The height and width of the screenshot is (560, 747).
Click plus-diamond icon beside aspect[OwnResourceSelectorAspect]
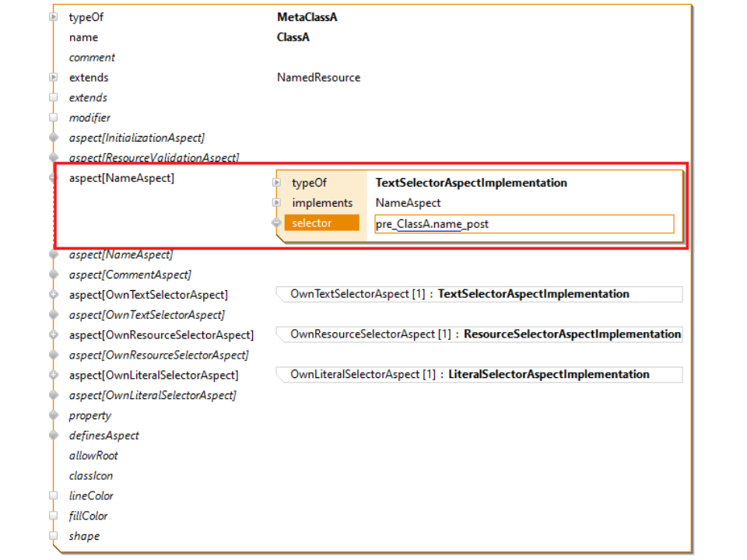click(54, 334)
